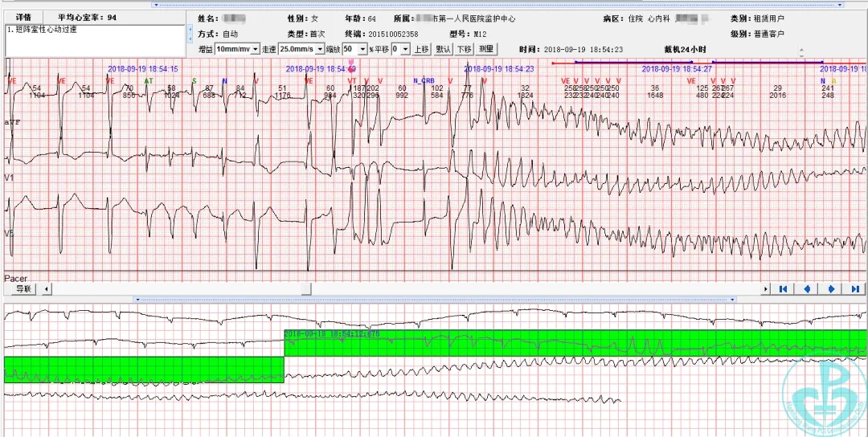Image resolution: width=868 pixels, height=437 pixels.
Task: Grab the horizontal scrollbar thumb under the ECG
Action: tap(306, 288)
